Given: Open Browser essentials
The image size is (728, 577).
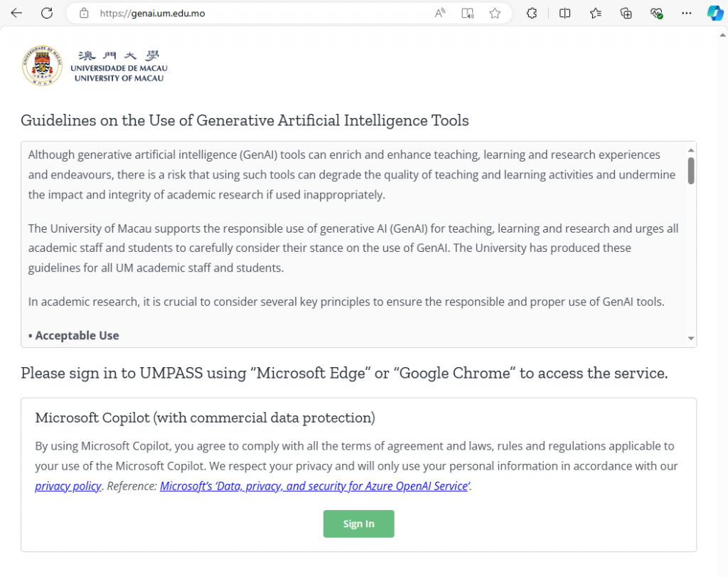Looking at the screenshot, I should pyautogui.click(x=656, y=13).
